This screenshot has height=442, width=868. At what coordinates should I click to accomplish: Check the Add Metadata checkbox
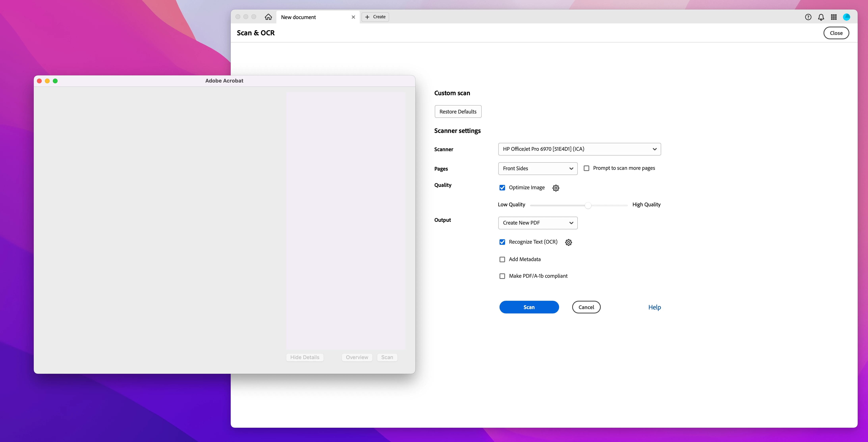point(502,259)
